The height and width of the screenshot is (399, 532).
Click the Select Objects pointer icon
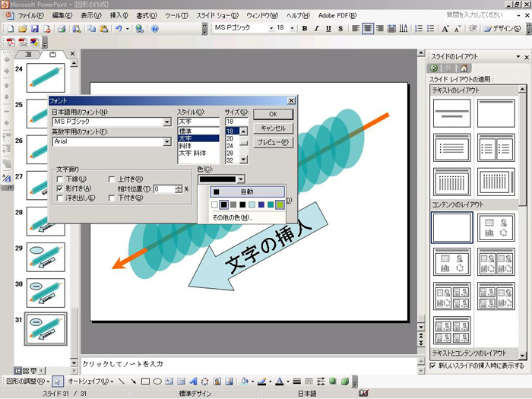pyautogui.click(x=57, y=382)
